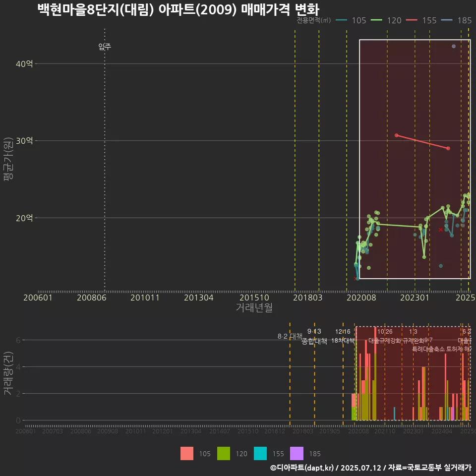Click the 120 green line legend entry at top

pyautogui.click(x=386, y=20)
